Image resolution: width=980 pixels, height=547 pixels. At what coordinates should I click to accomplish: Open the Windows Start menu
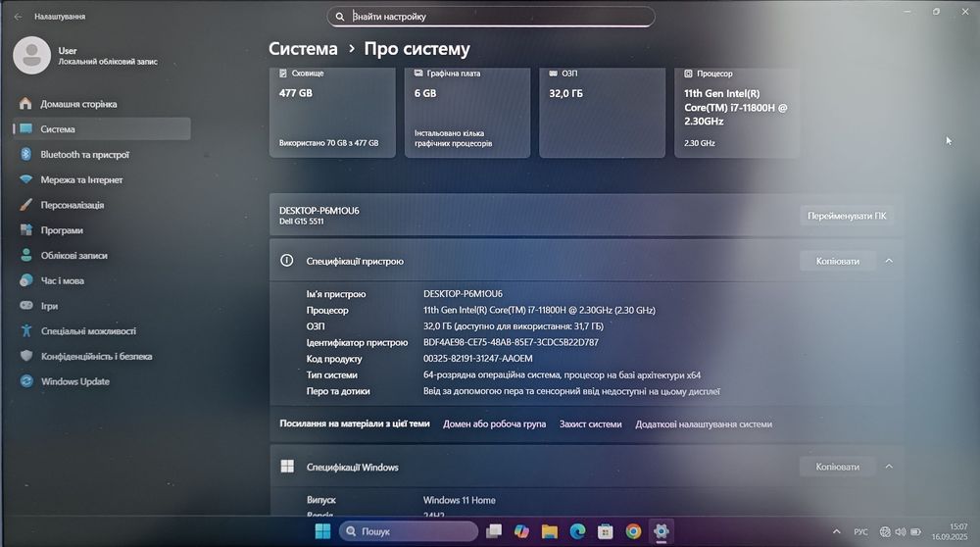pos(322,531)
